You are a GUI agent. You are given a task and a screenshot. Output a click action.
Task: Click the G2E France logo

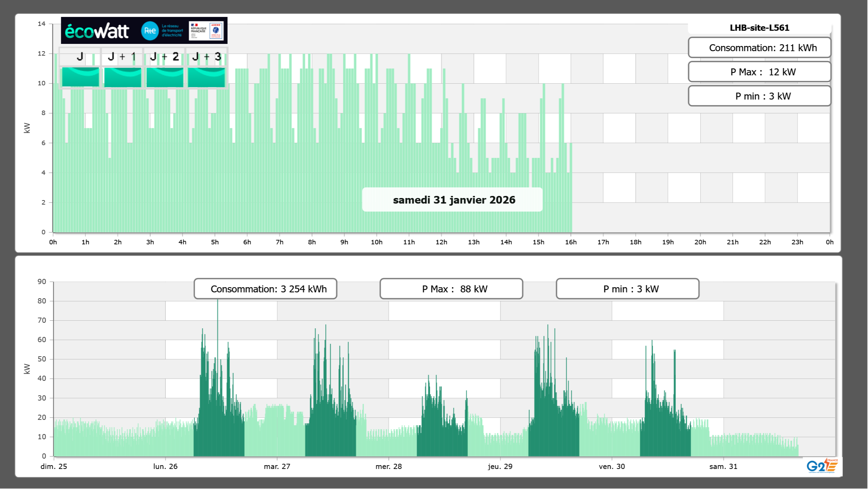coord(822,466)
